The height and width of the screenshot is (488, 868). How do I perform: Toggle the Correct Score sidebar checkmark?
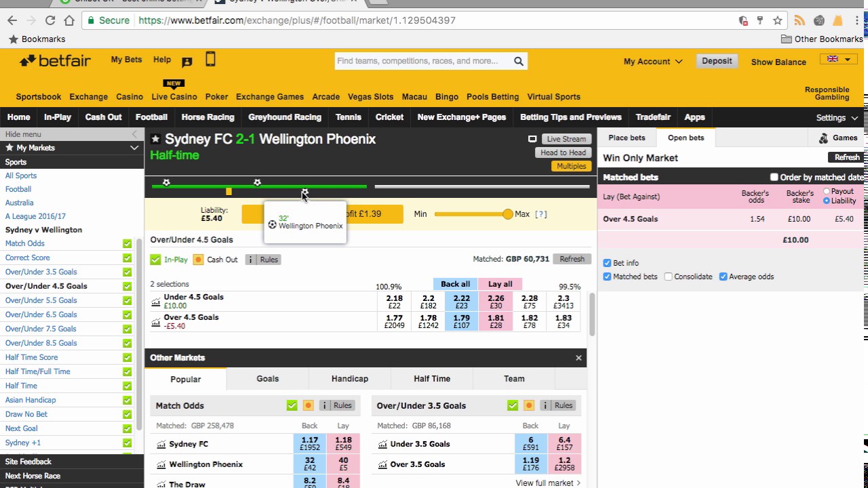(127, 258)
